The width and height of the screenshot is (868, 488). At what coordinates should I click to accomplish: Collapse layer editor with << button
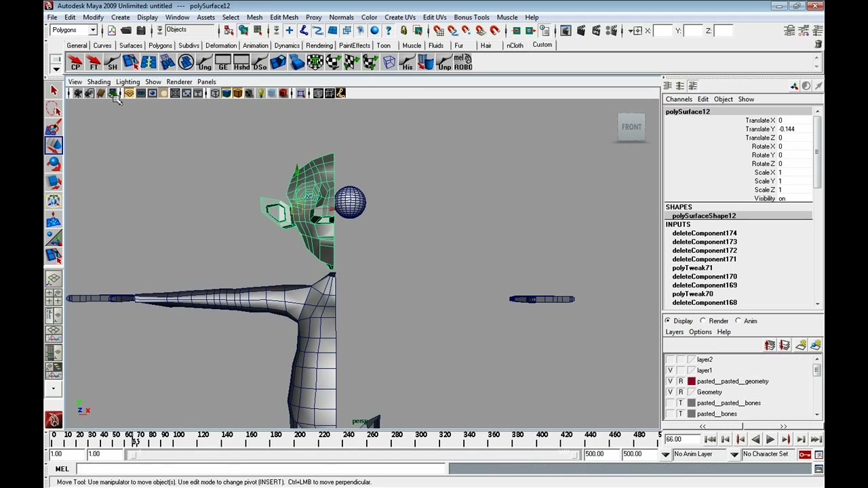(x=703, y=426)
